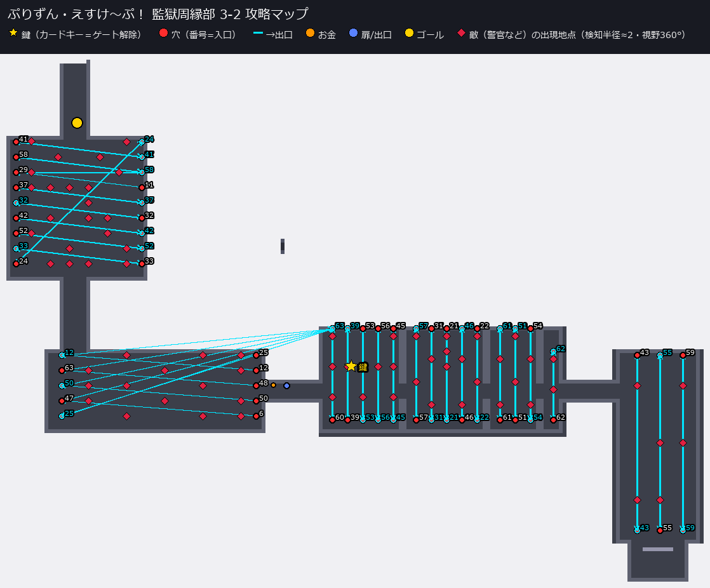
Task: Select red entrance hole 50 marker
Action: pos(257,401)
